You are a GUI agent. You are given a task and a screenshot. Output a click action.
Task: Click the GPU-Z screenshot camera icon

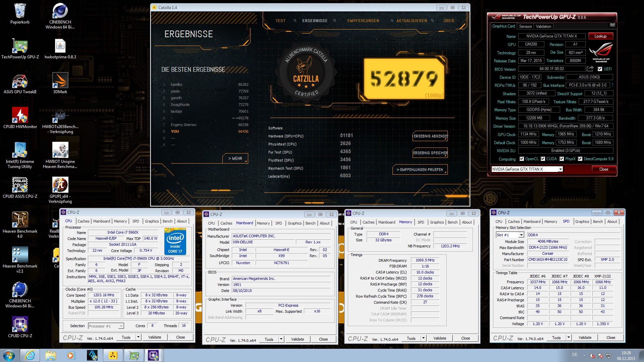pyautogui.click(x=612, y=25)
